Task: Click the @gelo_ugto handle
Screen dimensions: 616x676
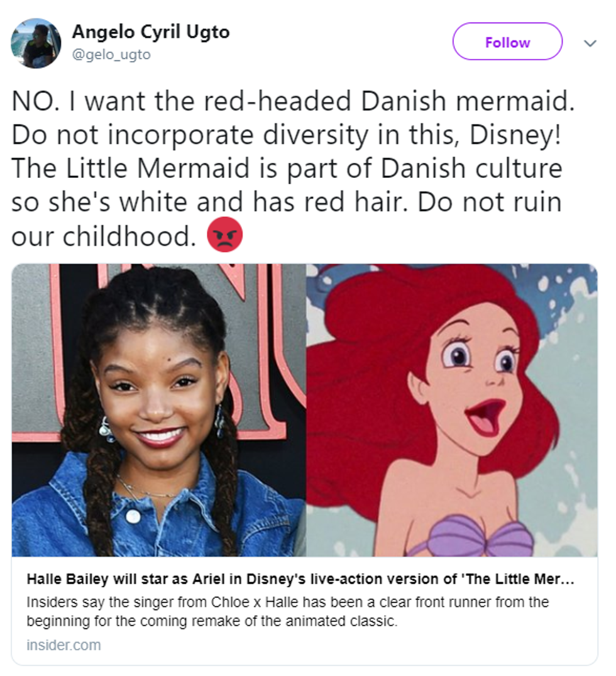Action: (x=111, y=55)
